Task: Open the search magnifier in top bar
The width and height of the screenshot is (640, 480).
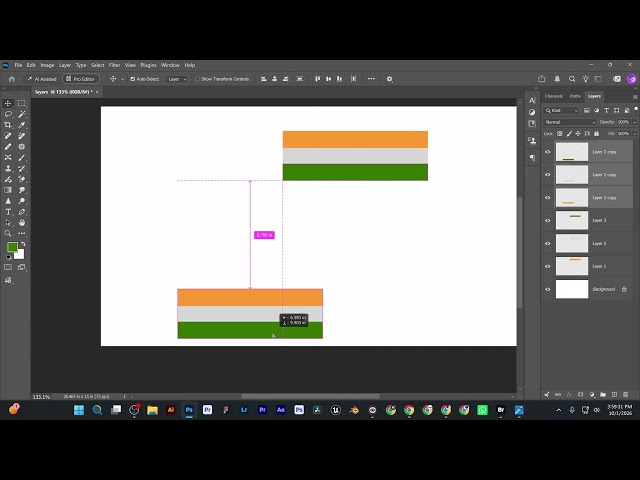Action: (572, 79)
